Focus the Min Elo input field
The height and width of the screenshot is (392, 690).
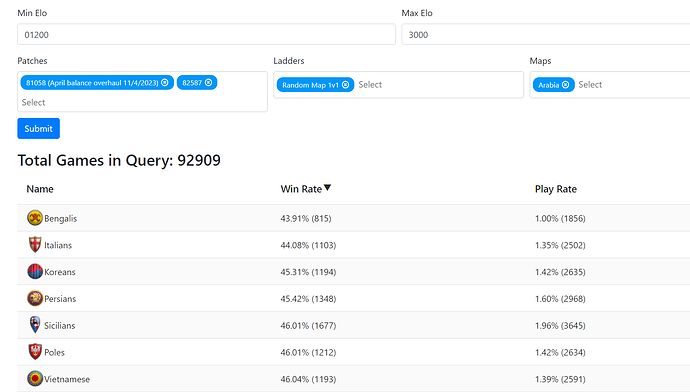[x=206, y=34]
